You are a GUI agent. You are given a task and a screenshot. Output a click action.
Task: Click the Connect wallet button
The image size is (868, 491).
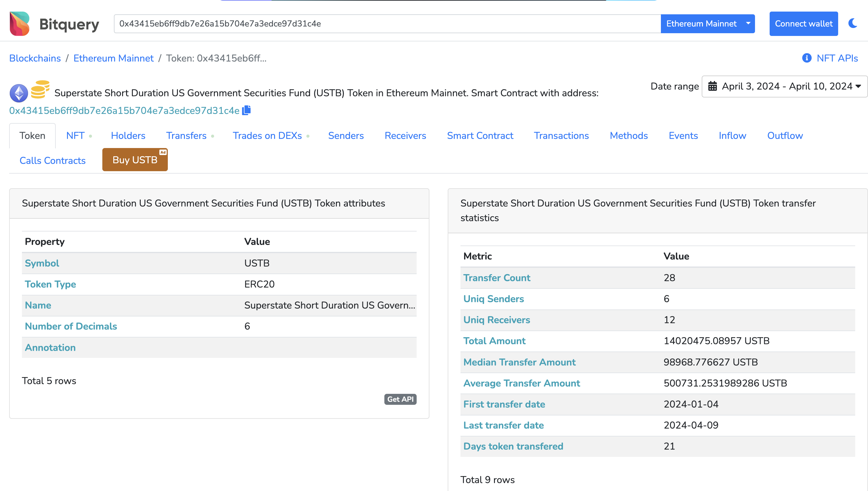(804, 24)
